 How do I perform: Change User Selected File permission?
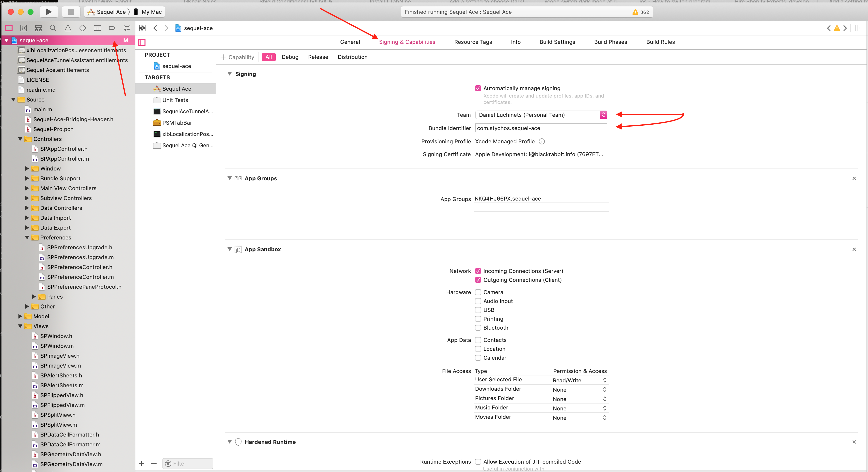[x=579, y=380]
